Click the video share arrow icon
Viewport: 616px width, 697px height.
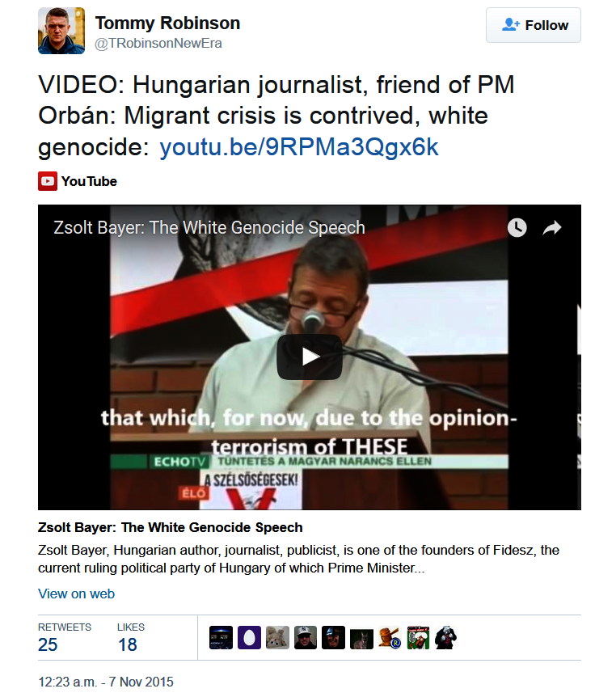click(552, 228)
